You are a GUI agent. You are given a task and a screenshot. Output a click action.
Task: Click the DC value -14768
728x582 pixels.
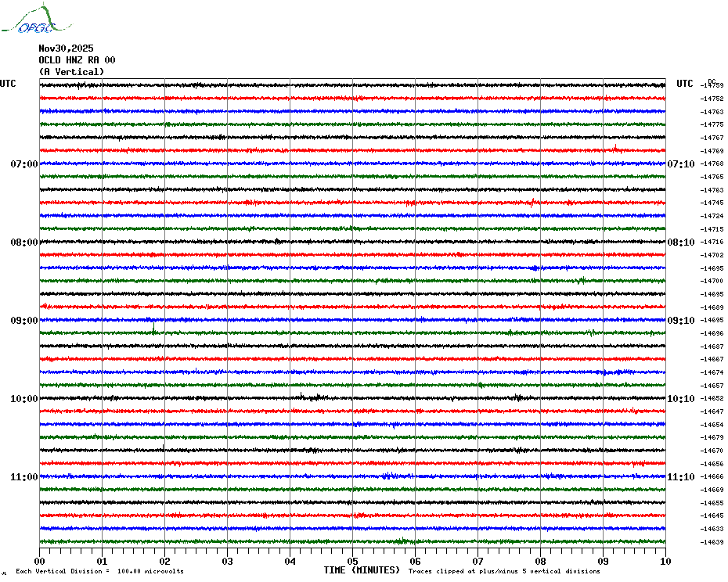(x=712, y=163)
